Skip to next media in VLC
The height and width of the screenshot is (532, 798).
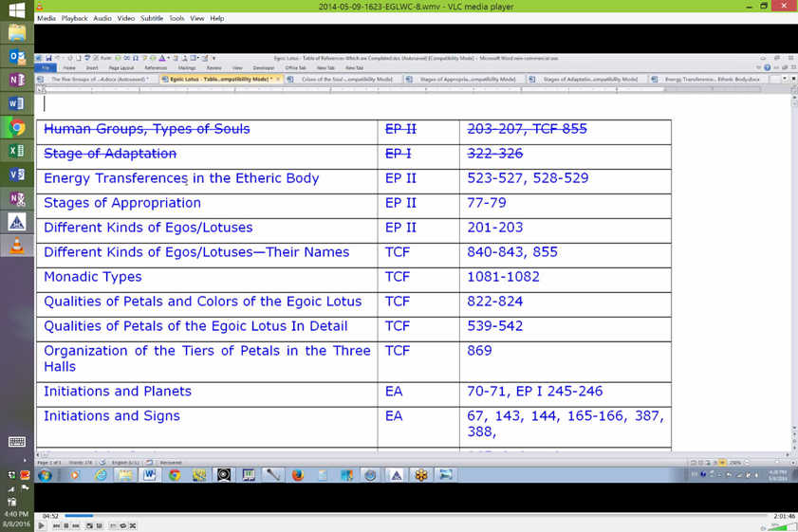75,525
